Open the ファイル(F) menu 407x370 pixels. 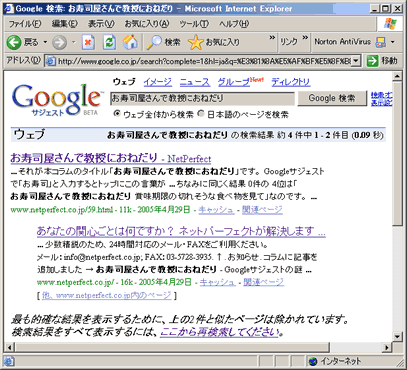pos(25,24)
